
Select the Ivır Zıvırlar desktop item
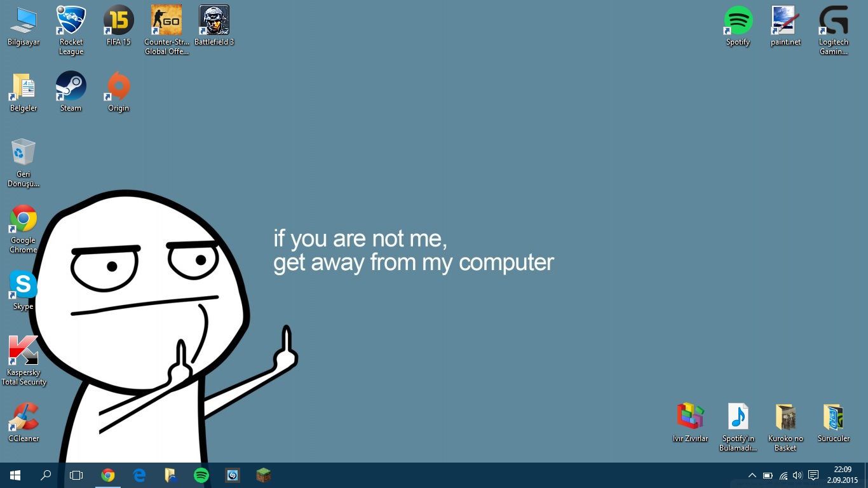tap(690, 423)
